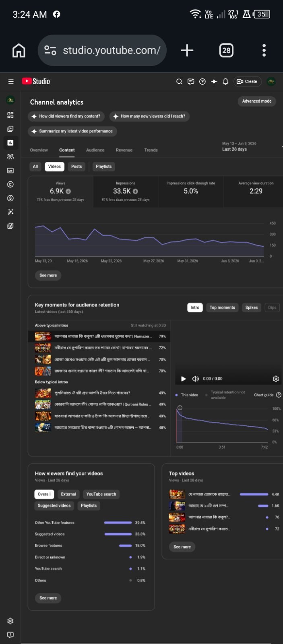Select the Playlists filter chip
283x644 pixels.
coord(104,167)
